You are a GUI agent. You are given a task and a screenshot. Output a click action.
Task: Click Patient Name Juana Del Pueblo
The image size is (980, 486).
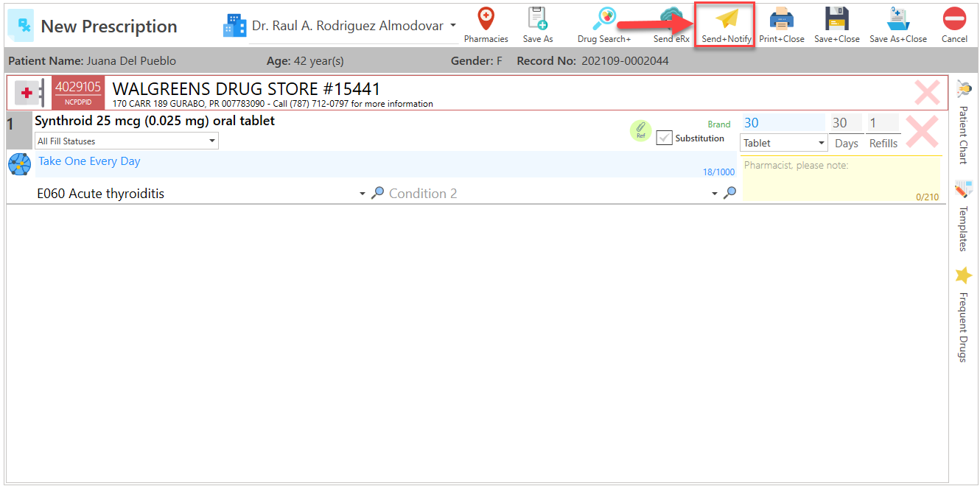point(92,60)
